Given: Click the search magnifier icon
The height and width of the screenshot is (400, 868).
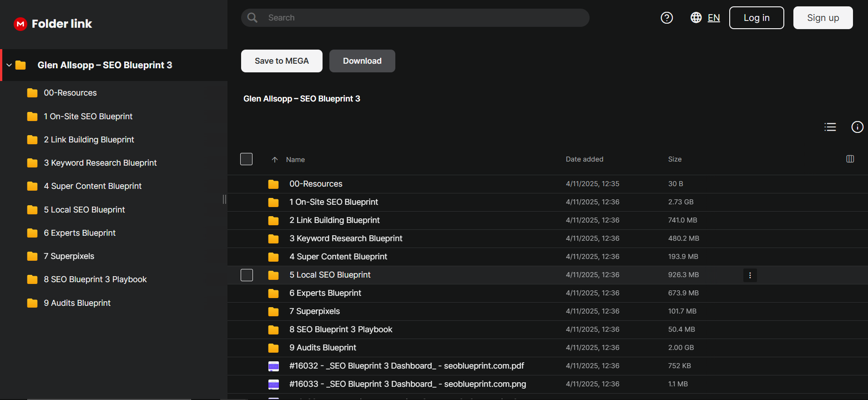Looking at the screenshot, I should [x=252, y=18].
